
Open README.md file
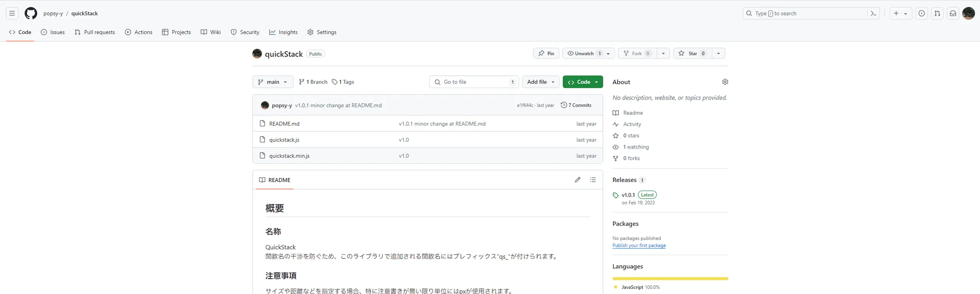284,124
